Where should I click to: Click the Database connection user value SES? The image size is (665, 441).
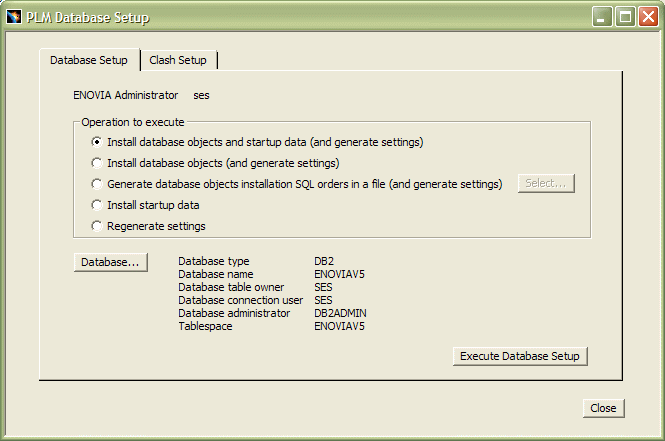click(x=323, y=300)
